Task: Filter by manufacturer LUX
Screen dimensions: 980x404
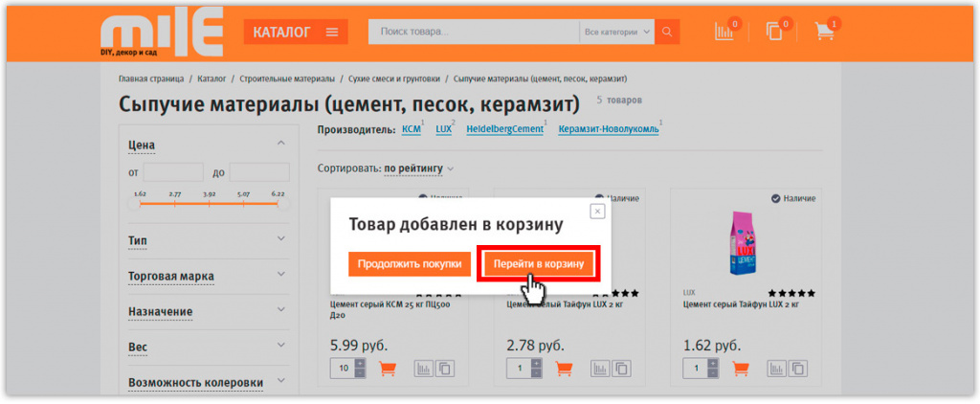Action: (444, 129)
